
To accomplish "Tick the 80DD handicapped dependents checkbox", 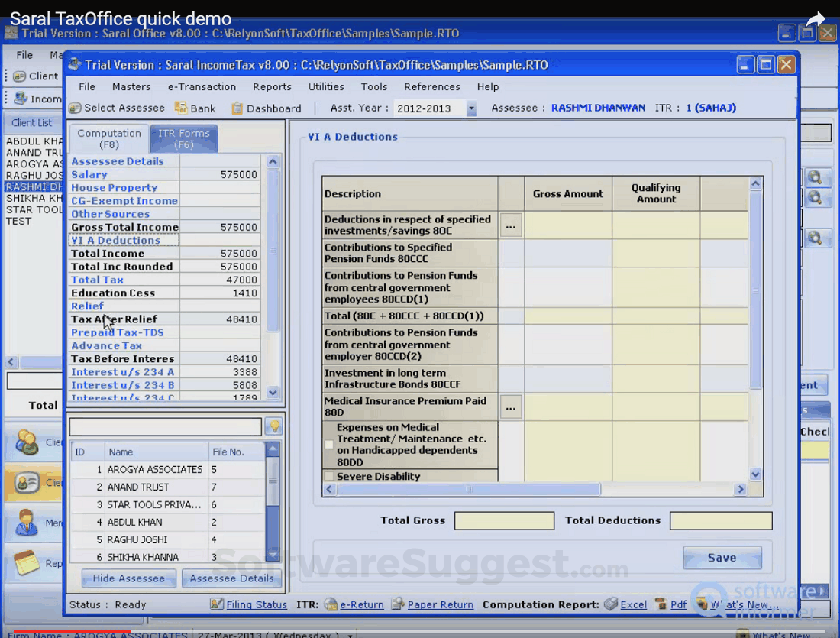I will (329, 445).
